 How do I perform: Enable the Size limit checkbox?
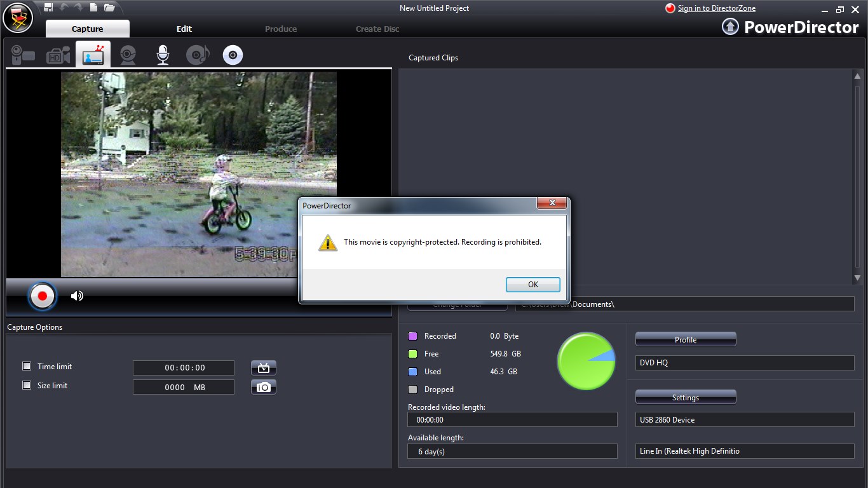(27, 385)
